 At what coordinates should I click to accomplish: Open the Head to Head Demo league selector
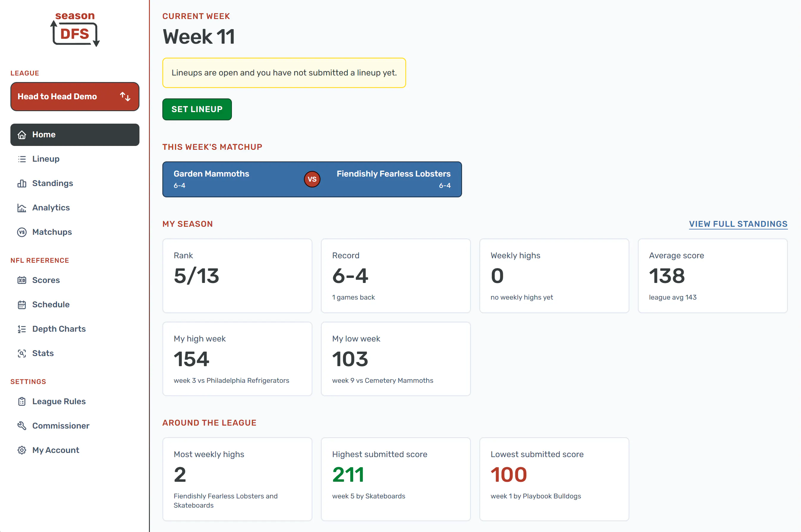75,97
